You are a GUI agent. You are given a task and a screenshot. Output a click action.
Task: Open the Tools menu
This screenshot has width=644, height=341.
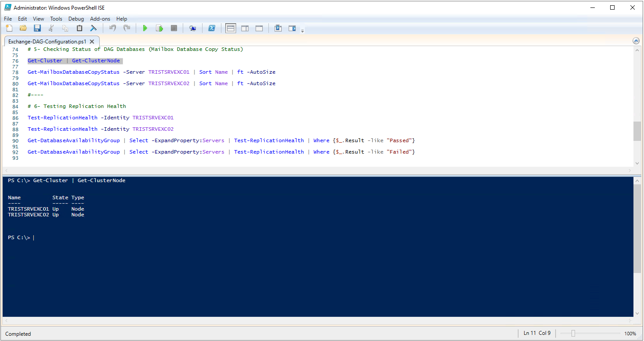click(x=56, y=19)
